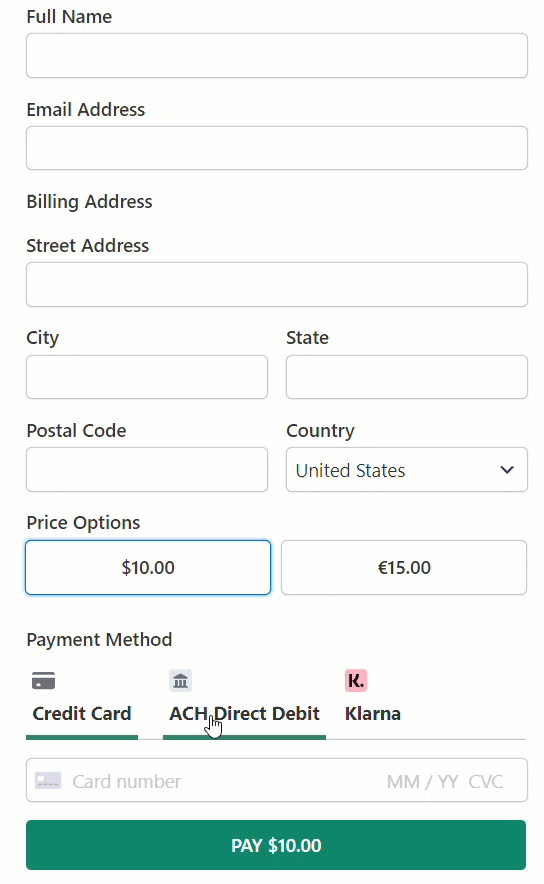The width and height of the screenshot is (544, 884).
Task: Focus the Email Address input field
Action: tap(277, 148)
